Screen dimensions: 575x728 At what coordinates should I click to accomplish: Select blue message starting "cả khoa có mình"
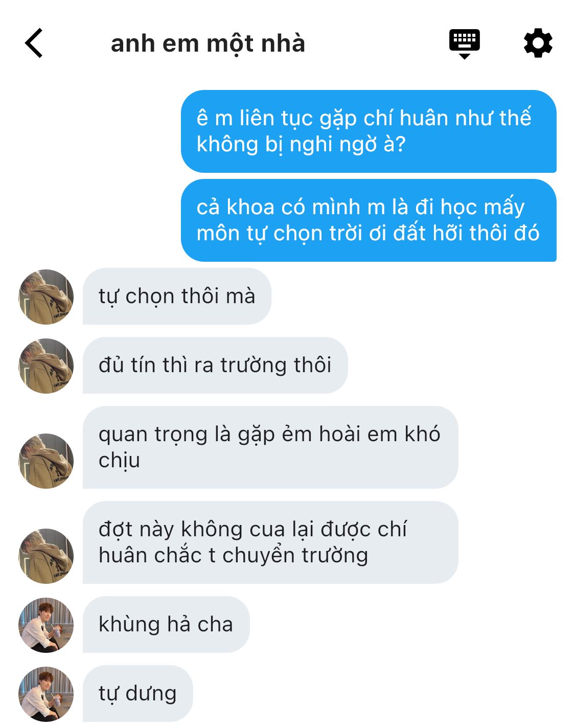(369, 220)
